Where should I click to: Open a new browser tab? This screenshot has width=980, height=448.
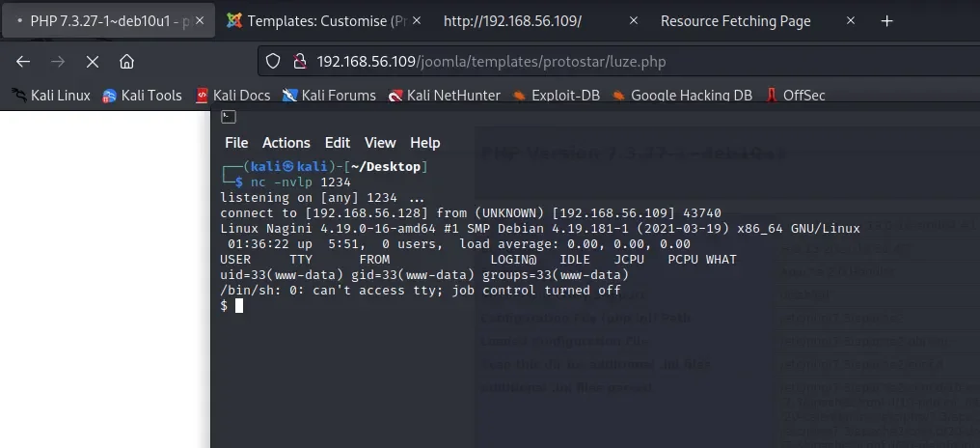(x=887, y=21)
